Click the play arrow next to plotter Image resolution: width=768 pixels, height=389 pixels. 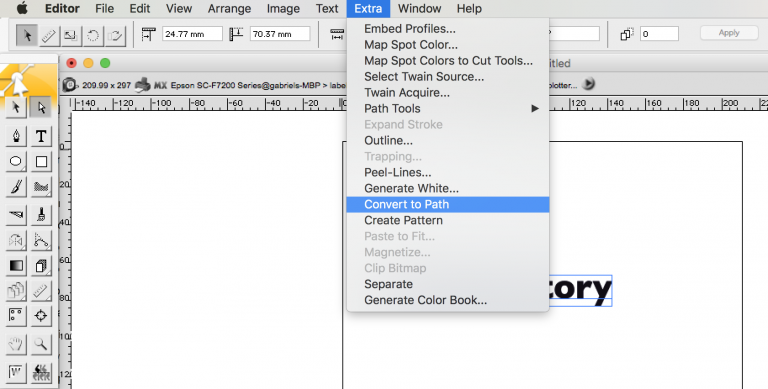[x=589, y=84]
